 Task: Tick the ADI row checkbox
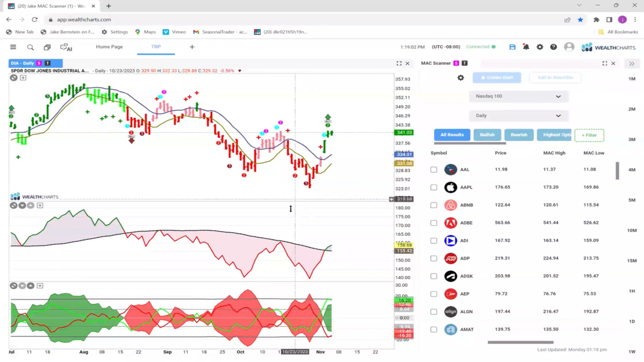coord(434,241)
